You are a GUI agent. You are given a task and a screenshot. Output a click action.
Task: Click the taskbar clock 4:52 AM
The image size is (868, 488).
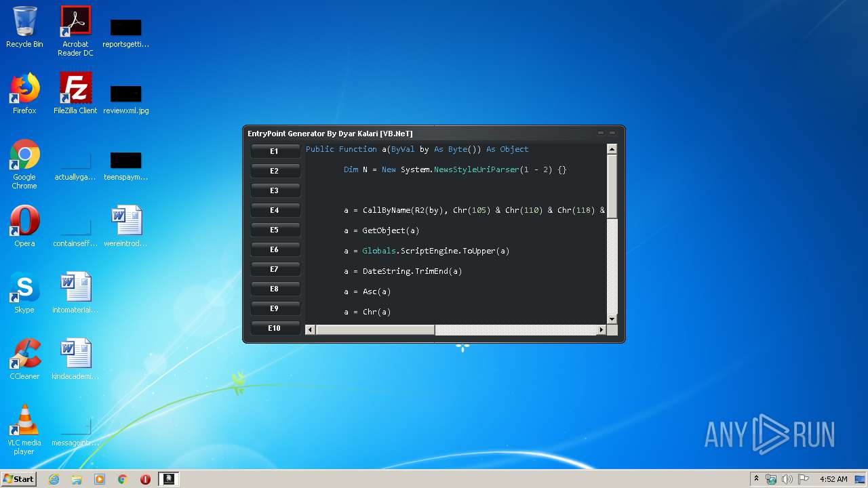coord(833,479)
